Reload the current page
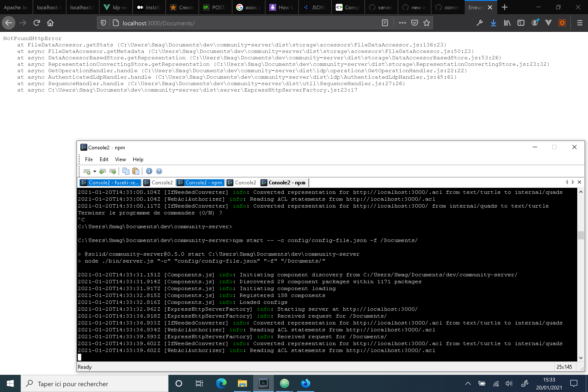Screen dimensions: 588x392 (36, 23)
